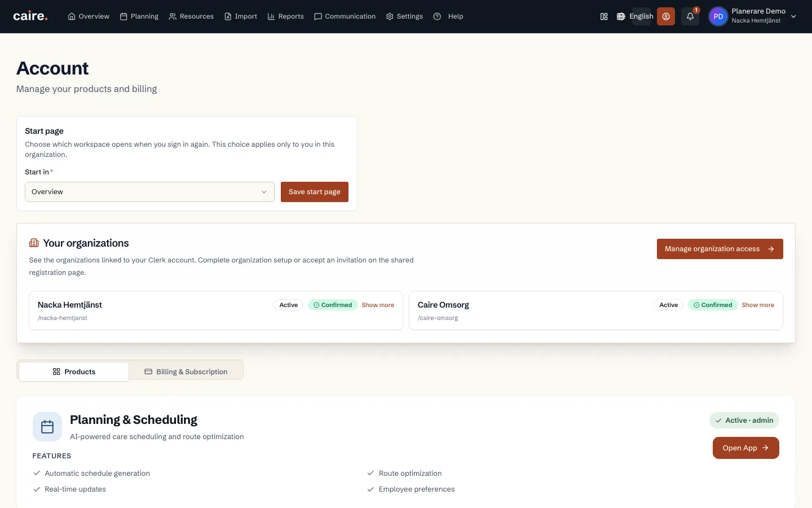Click the calendar icon beside Planning & Scheduling
The height and width of the screenshot is (508, 812).
tap(47, 427)
